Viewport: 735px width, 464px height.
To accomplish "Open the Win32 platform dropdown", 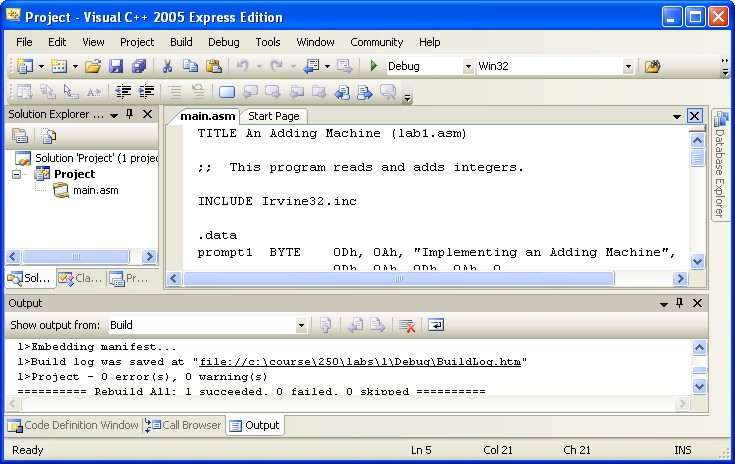I will 628,67.
